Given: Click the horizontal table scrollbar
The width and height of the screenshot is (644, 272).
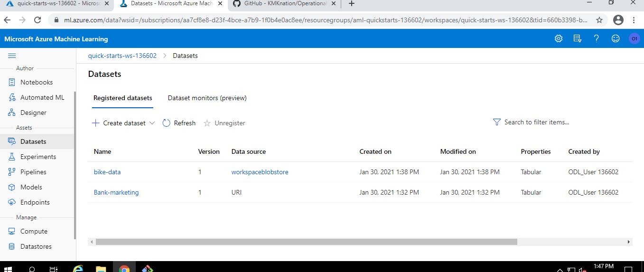Looking at the screenshot, I should pyautogui.click(x=306, y=242).
